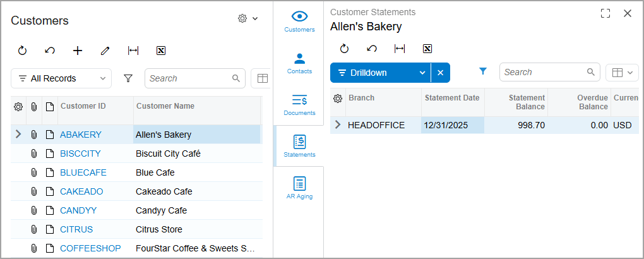
Task: Open the All Records filter dropdown
Action: (x=61, y=78)
